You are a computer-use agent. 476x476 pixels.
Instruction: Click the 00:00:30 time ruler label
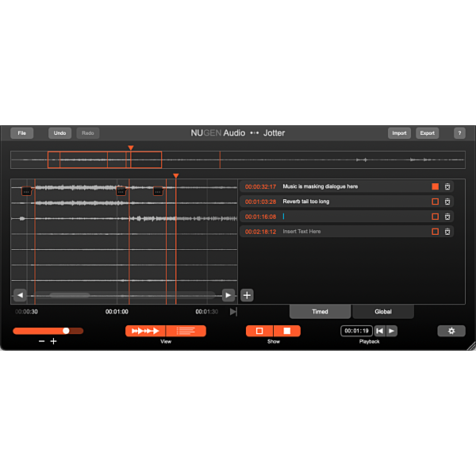26,312
